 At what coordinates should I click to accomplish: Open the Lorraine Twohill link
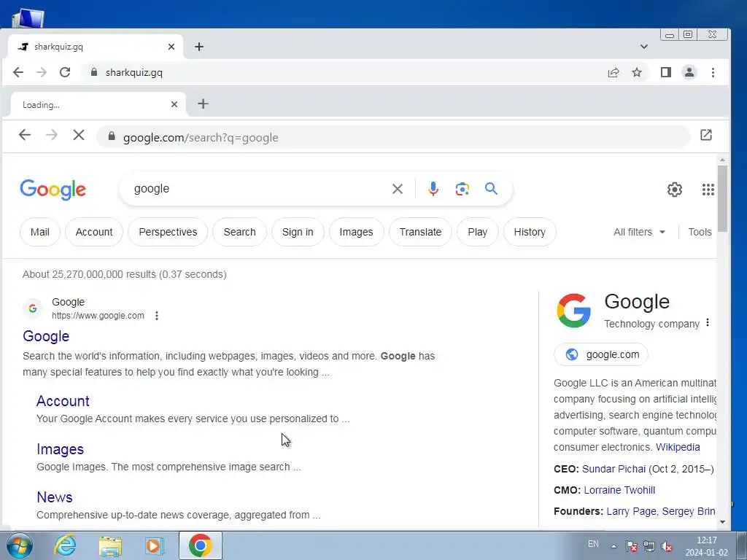(619, 490)
